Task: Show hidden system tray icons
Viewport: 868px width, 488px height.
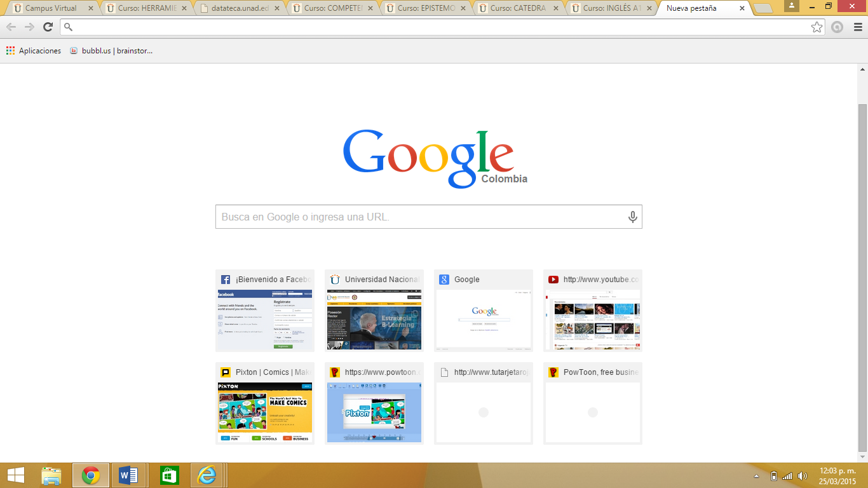Action: [756, 476]
